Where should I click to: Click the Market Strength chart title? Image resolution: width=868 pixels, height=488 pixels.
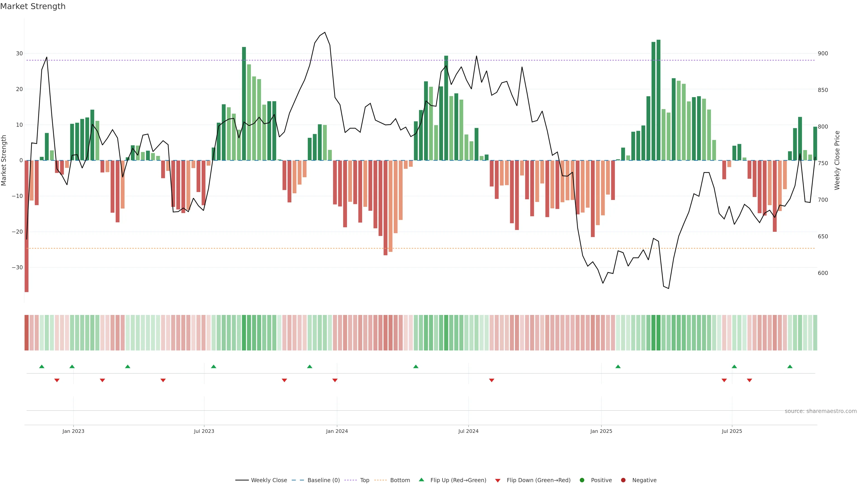[x=33, y=6]
